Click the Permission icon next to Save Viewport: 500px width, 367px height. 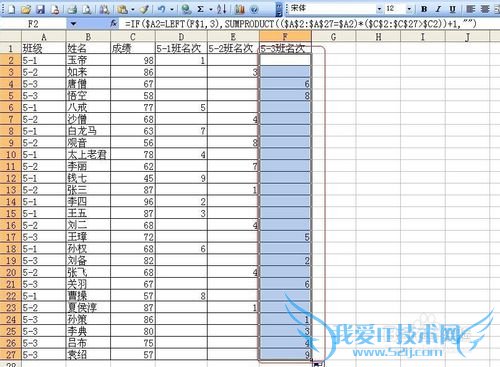click(x=55, y=9)
